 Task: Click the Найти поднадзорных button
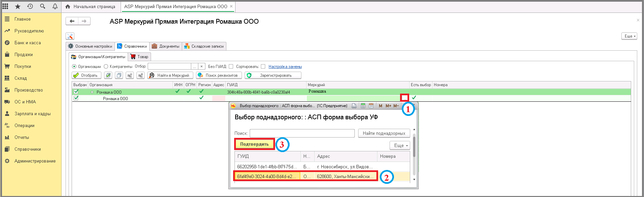tap(384, 133)
